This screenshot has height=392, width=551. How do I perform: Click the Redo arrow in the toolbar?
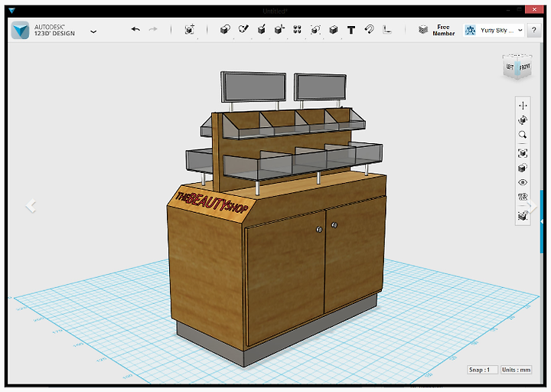[153, 30]
